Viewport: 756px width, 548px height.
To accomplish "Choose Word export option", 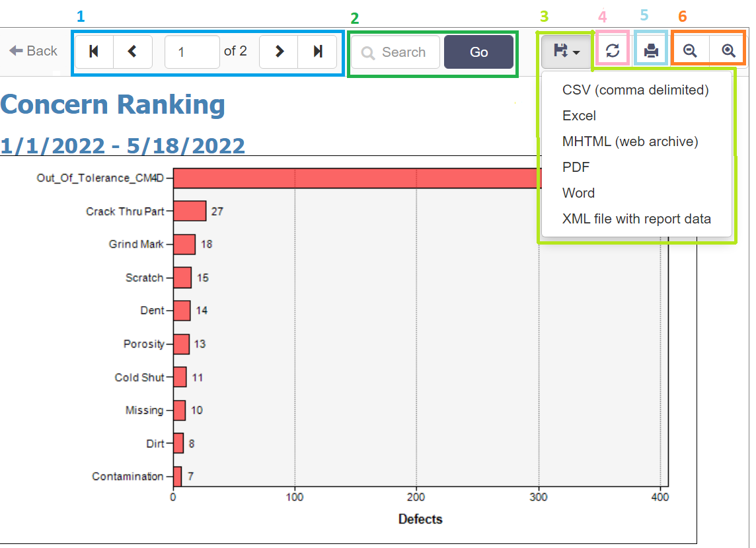I will [x=578, y=193].
